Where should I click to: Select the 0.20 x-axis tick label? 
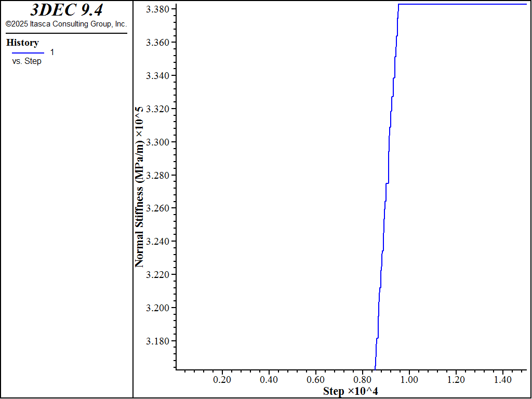click(x=222, y=380)
